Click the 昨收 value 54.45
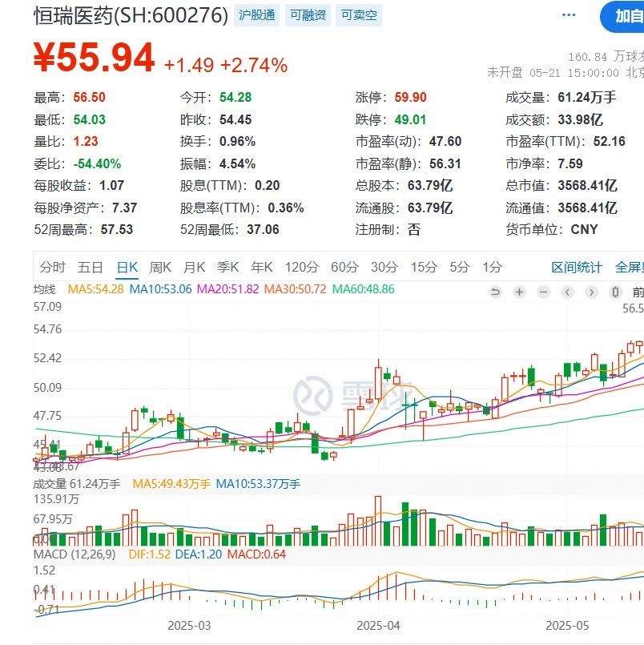This screenshot has height=645, width=644. pos(235,119)
